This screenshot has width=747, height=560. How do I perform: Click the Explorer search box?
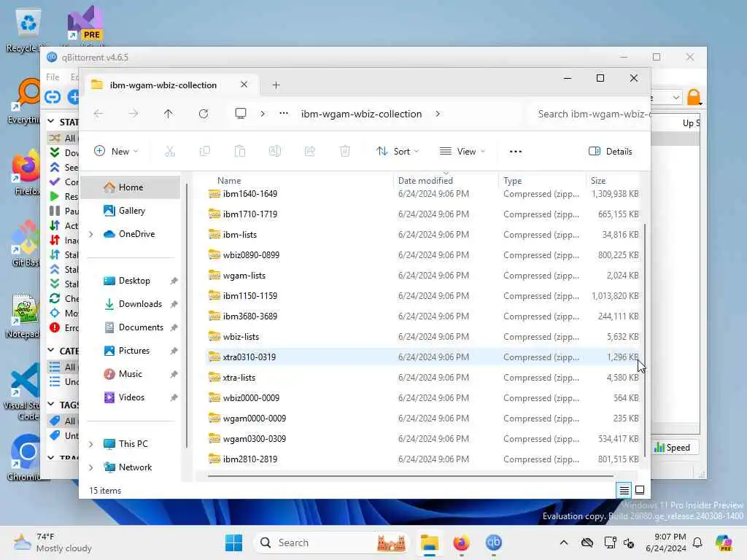point(589,114)
